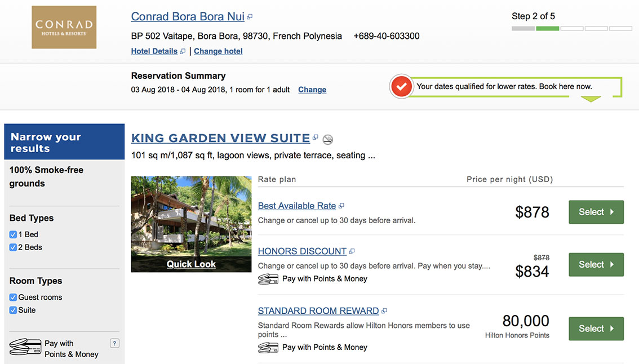Click Pay with Points & Money under Honors Discount

(x=325, y=279)
